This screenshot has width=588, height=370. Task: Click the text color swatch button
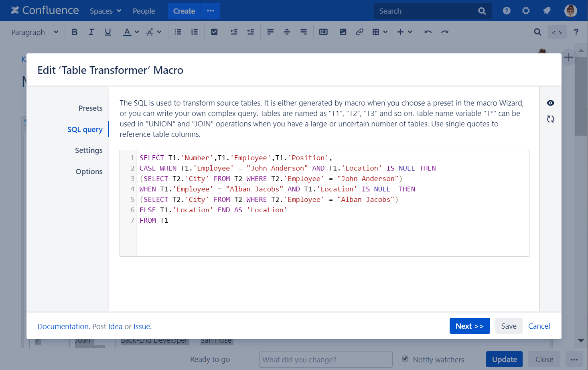coord(127,32)
